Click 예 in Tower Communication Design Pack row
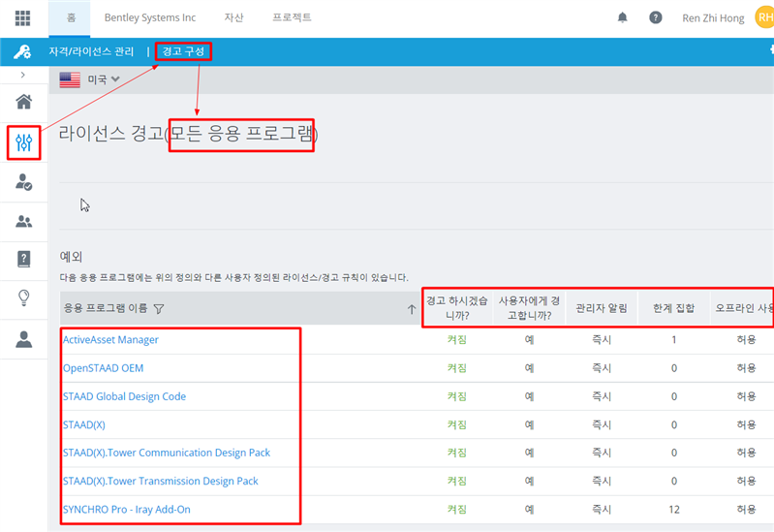This screenshot has height=532, width=774. pos(529,453)
